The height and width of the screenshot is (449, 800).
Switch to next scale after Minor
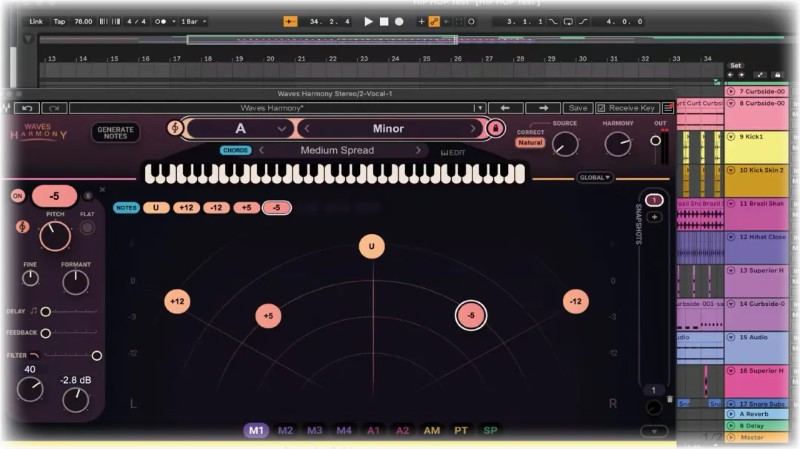coord(473,129)
